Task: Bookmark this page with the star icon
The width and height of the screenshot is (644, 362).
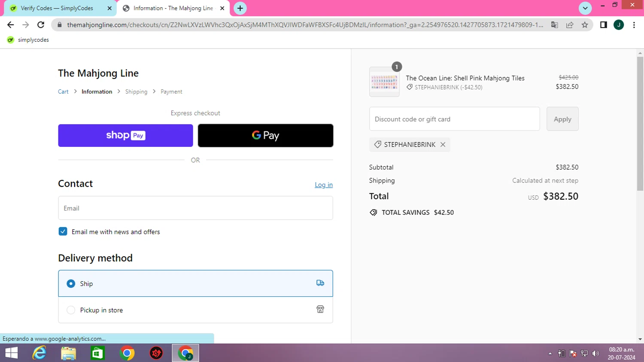Action: pyautogui.click(x=585, y=25)
